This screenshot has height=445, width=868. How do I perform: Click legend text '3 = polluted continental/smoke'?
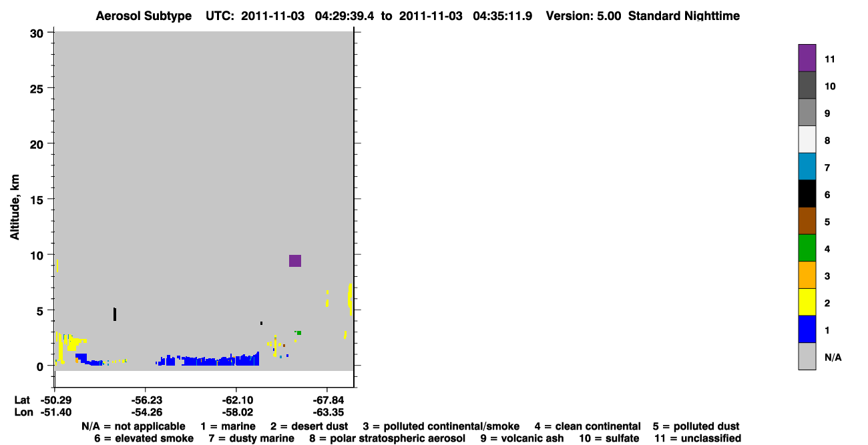441,426
